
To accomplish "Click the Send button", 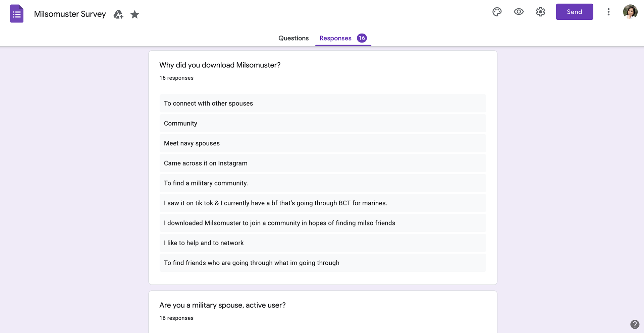I will click(x=574, y=12).
